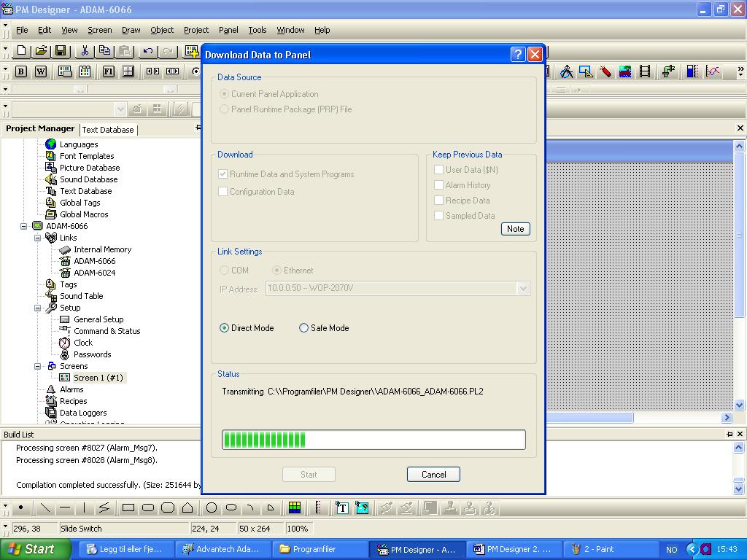
Task: Click the dialog help question mark
Action: 518,54
